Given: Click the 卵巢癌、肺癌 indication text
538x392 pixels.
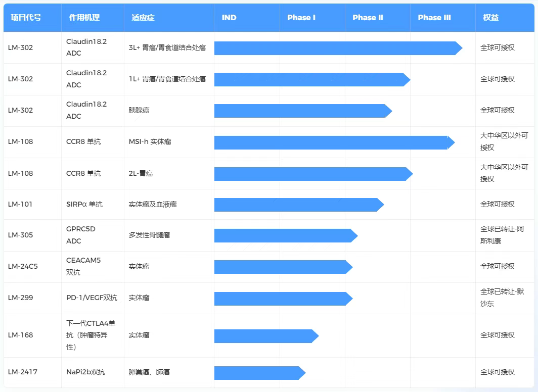Looking at the screenshot, I should tap(149, 372).
